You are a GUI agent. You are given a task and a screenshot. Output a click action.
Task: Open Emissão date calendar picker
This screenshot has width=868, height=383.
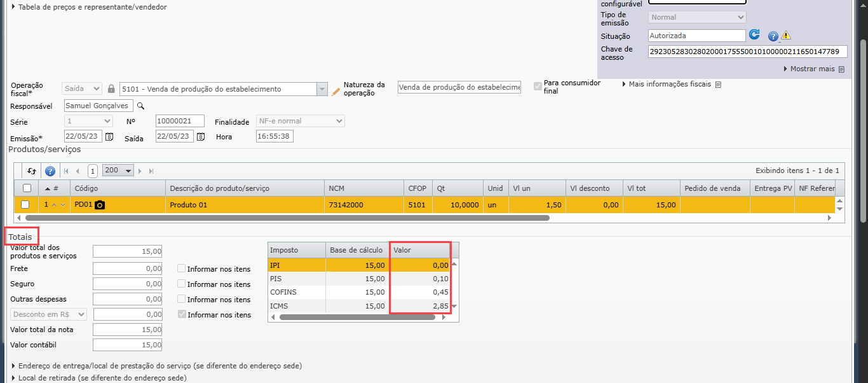tap(109, 136)
